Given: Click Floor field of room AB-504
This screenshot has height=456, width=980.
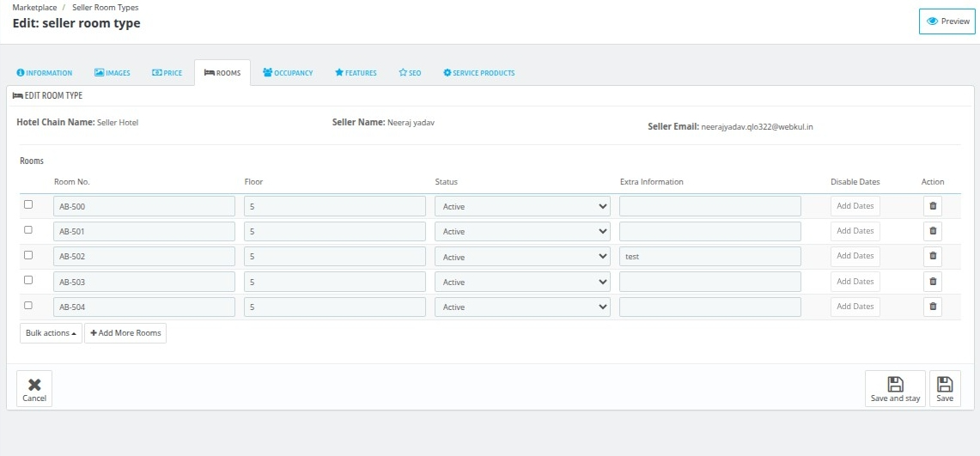Looking at the screenshot, I should point(335,307).
